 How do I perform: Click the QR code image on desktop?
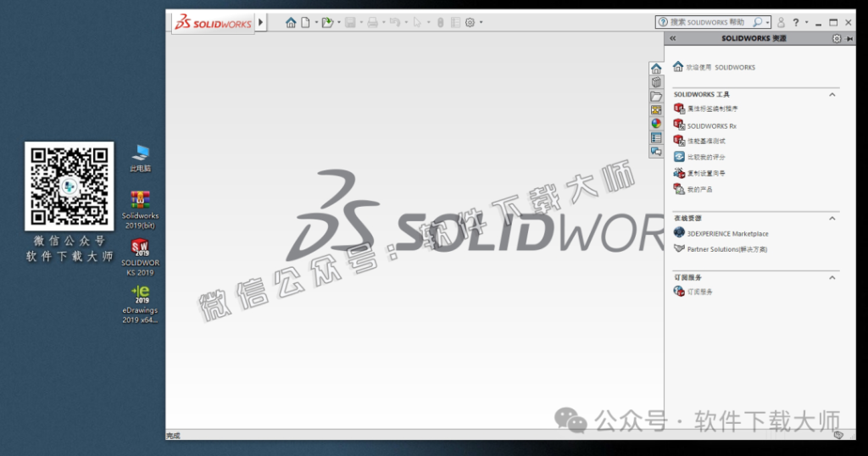click(x=70, y=186)
